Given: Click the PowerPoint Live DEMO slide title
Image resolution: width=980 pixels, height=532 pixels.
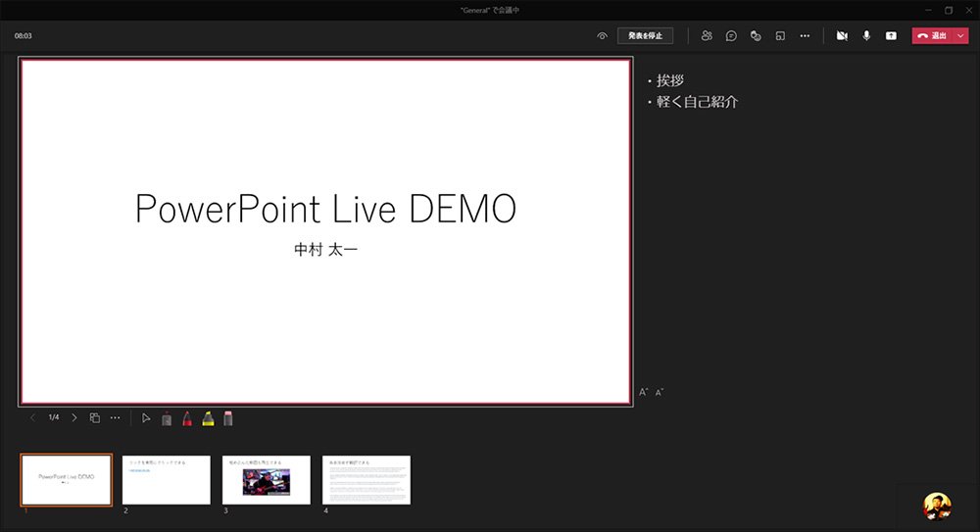Looking at the screenshot, I should [325, 209].
